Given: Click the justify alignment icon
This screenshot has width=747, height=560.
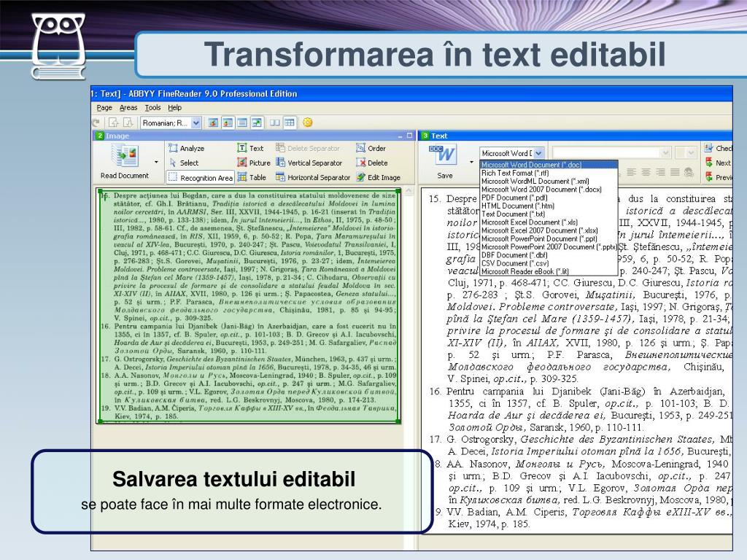Looking at the screenshot, I should [x=675, y=172].
